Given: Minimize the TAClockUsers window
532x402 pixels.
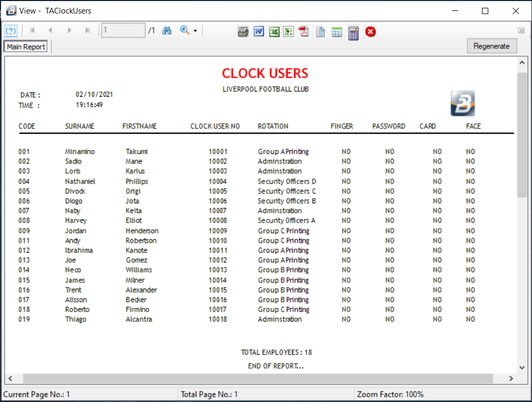Looking at the screenshot, I should [x=455, y=11].
